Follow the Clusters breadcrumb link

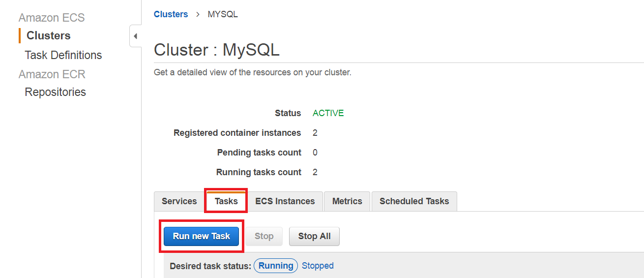tap(171, 14)
